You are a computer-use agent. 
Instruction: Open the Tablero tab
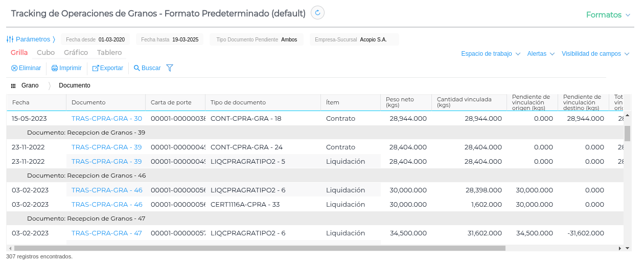[x=109, y=53]
